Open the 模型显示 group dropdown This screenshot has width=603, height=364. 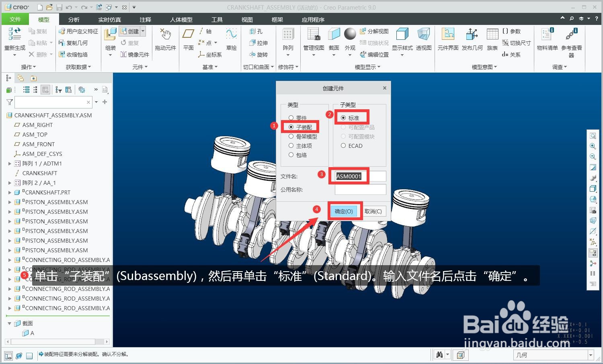pos(367,67)
